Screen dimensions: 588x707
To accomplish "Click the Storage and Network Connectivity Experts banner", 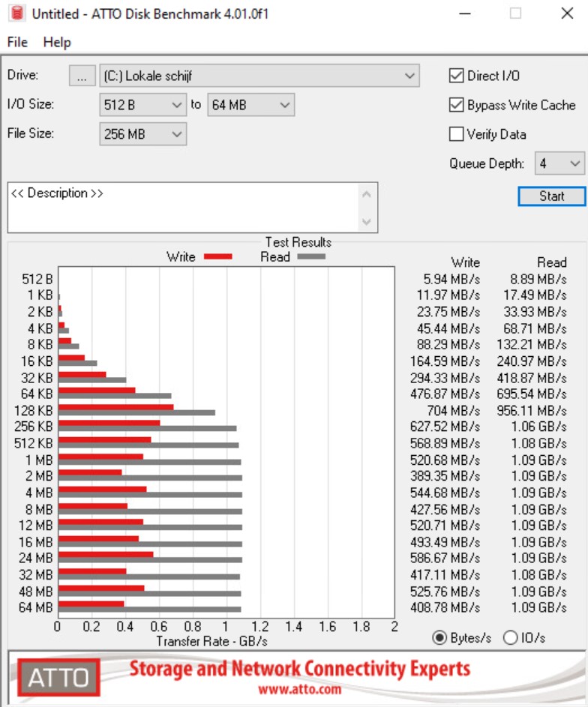I will [300, 669].
